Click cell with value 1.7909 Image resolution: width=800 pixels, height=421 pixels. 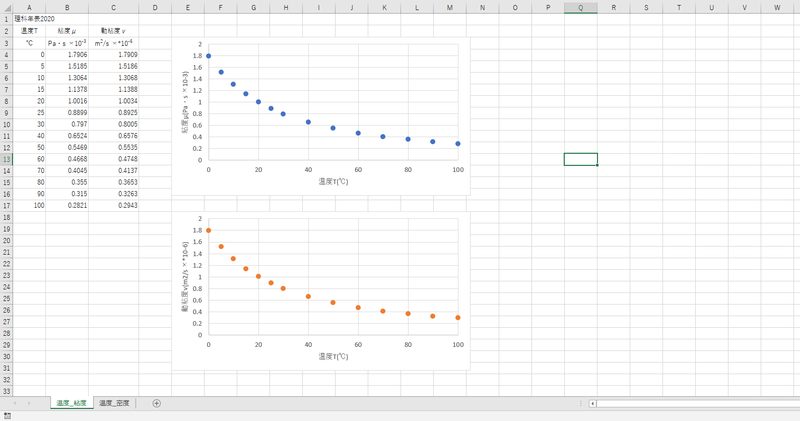coord(113,55)
